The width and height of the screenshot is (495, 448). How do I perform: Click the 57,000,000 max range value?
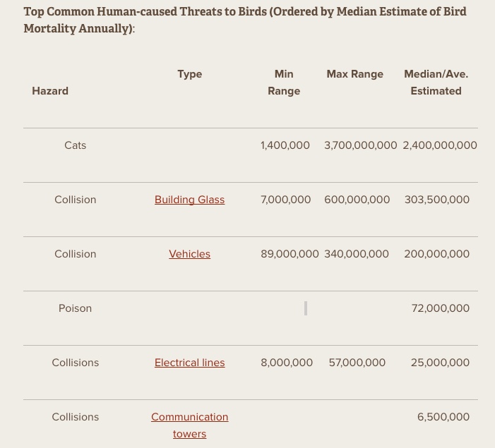coord(357,363)
